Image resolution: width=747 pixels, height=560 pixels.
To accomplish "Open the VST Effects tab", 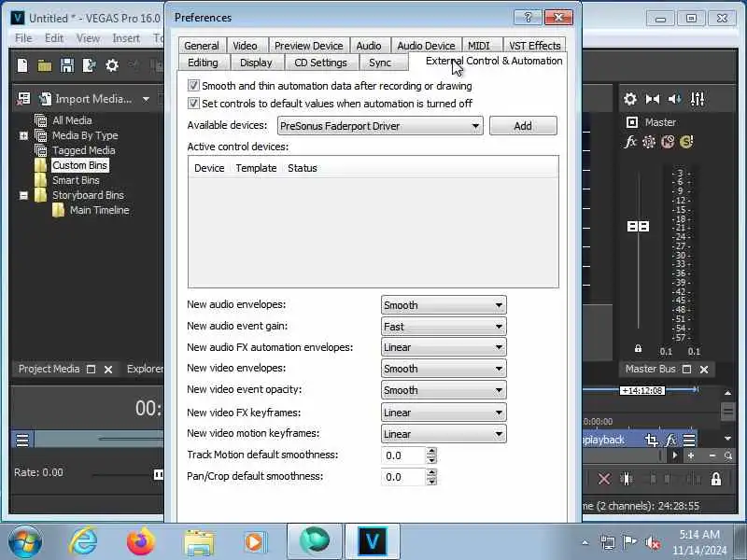I will tap(534, 46).
